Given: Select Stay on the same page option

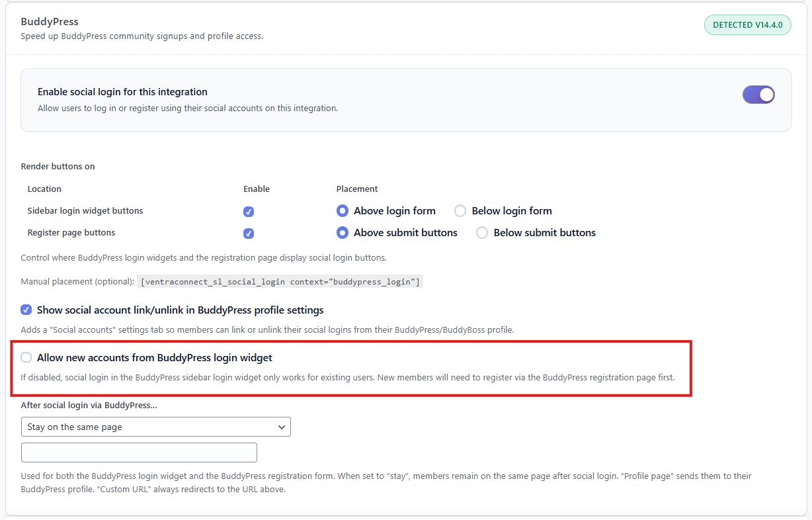Looking at the screenshot, I should 73,427.
